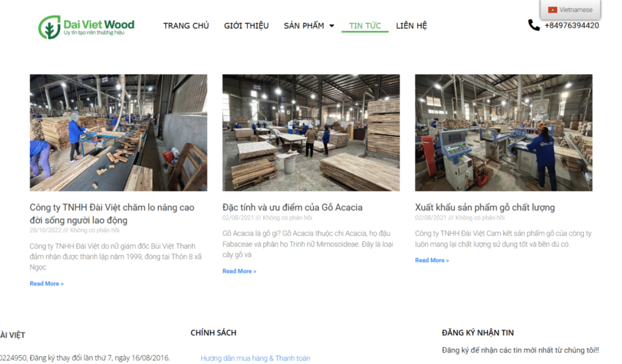Open the worker conveyor belt article thumbnail
The height and width of the screenshot is (364, 622).
click(118, 133)
